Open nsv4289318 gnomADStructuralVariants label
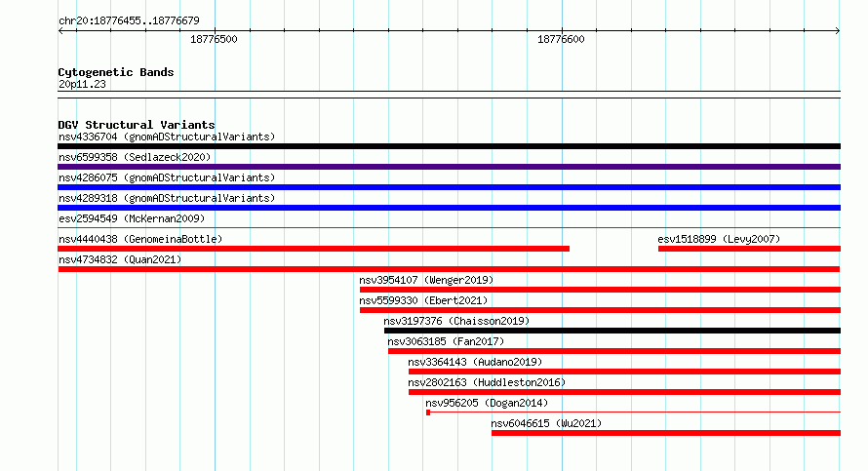Viewport: 868px width, 471px height. (167, 198)
